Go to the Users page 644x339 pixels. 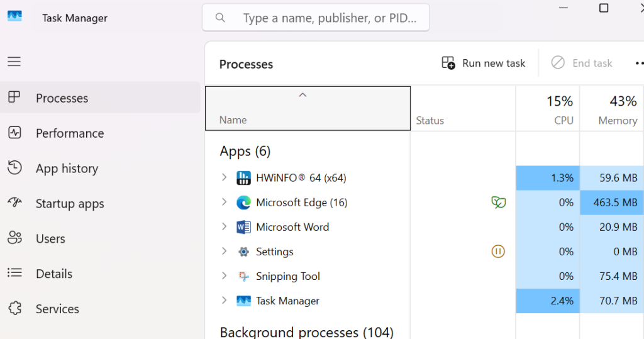[100, 238]
